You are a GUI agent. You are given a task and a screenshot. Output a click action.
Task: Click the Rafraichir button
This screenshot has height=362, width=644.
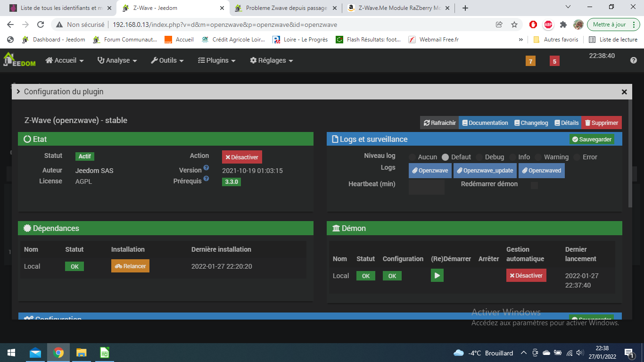(439, 123)
